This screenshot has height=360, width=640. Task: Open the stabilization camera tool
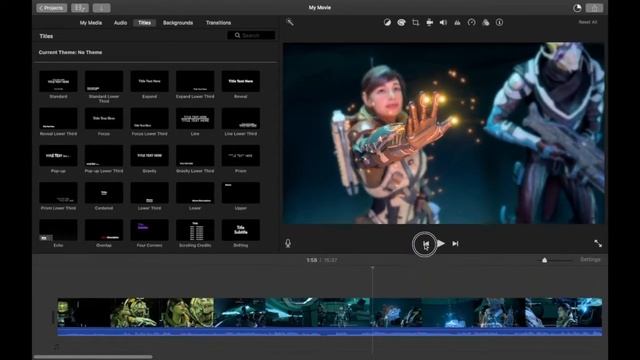coord(429,22)
